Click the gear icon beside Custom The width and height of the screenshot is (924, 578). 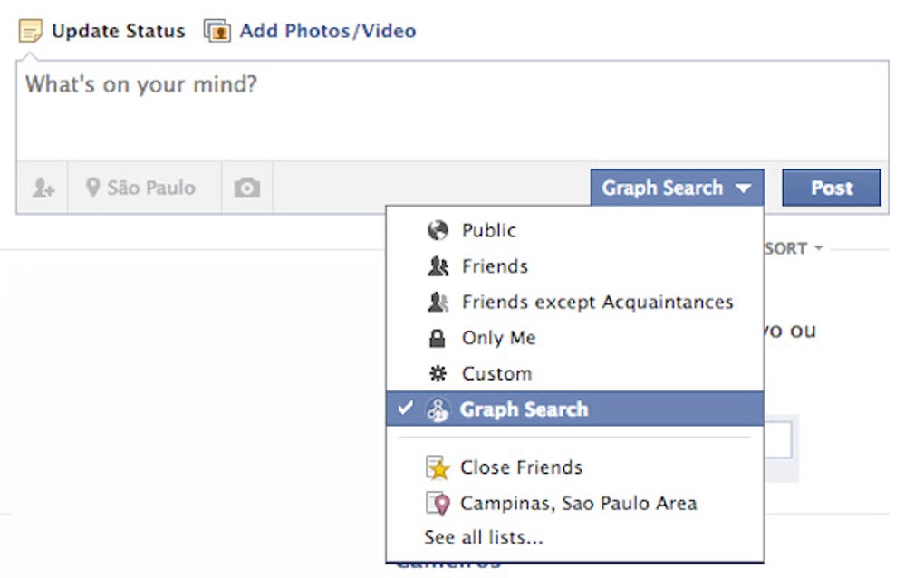[x=438, y=373]
